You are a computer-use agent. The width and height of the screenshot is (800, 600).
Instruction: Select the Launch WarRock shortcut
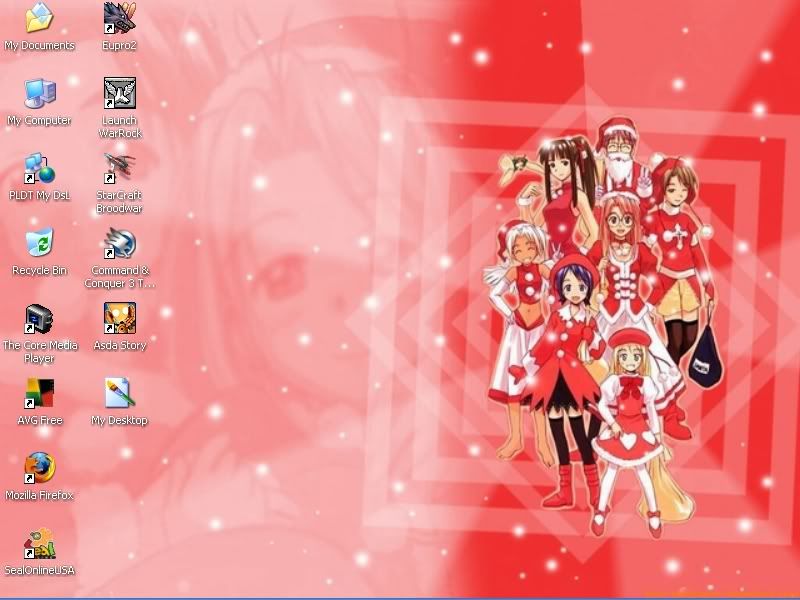119,94
